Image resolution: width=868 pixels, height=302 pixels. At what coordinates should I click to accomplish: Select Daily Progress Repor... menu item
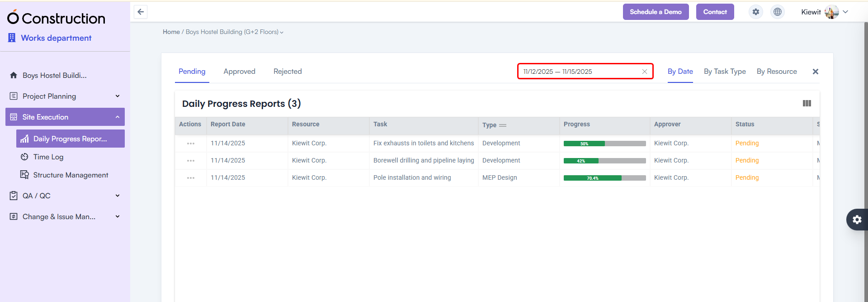[71, 139]
